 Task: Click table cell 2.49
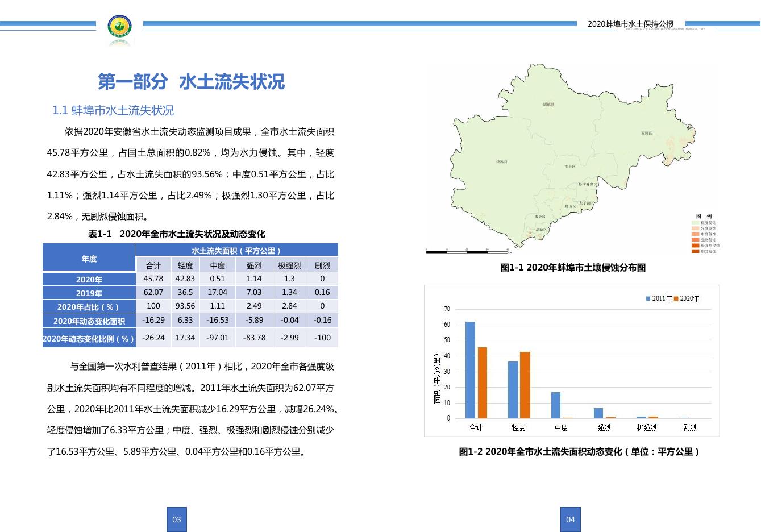coord(254,306)
